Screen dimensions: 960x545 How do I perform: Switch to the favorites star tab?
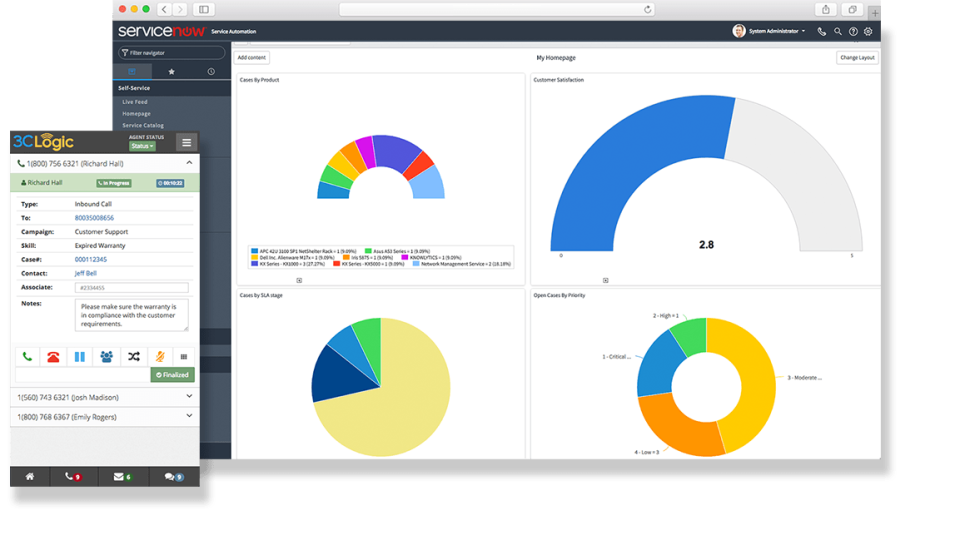pos(171,72)
